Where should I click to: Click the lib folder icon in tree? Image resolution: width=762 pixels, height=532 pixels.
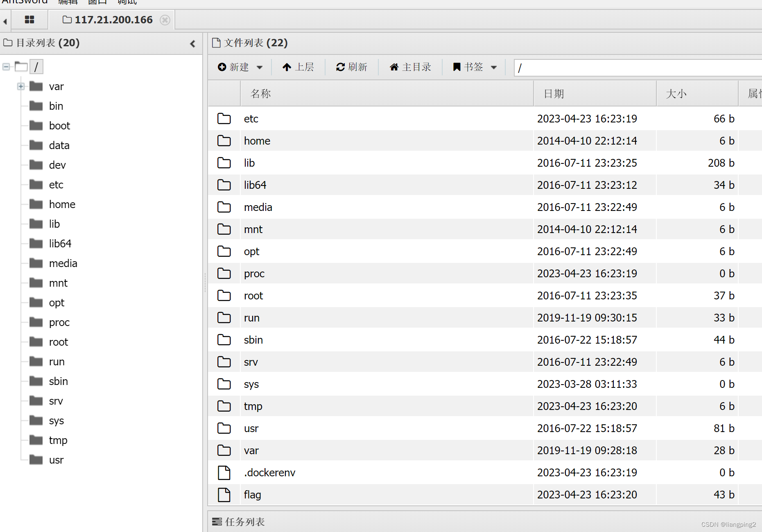coord(36,224)
